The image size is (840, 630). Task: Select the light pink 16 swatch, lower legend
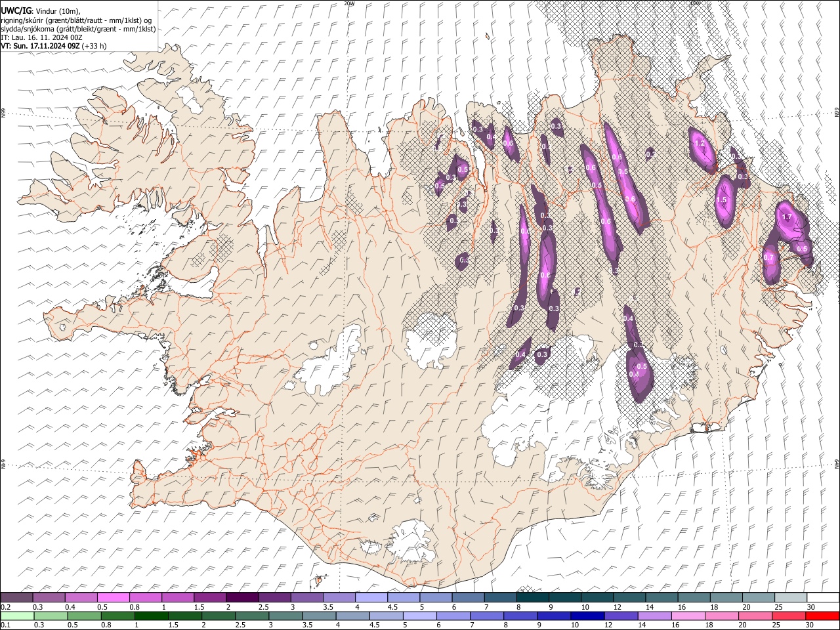[x=688, y=616]
